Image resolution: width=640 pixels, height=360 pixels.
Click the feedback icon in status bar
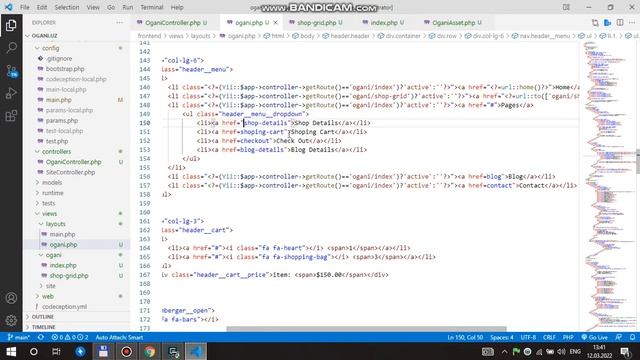click(619, 338)
